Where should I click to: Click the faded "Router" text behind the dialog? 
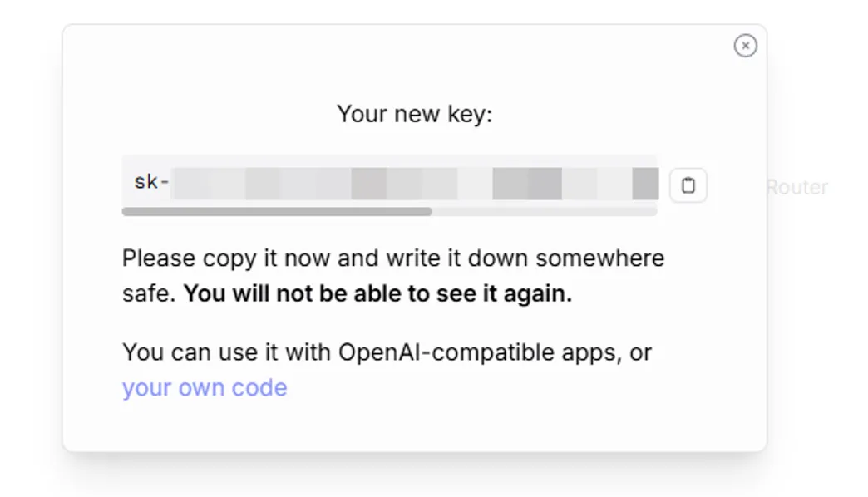pyautogui.click(x=796, y=187)
